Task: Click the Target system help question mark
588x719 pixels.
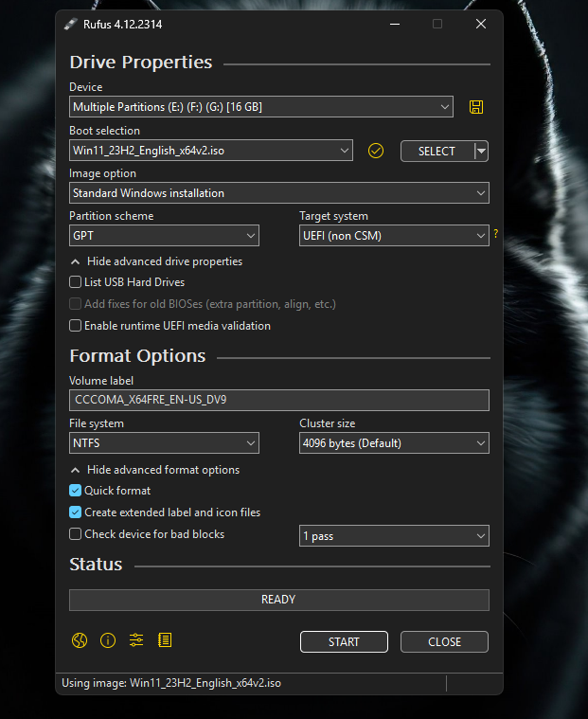Action: pyautogui.click(x=496, y=233)
